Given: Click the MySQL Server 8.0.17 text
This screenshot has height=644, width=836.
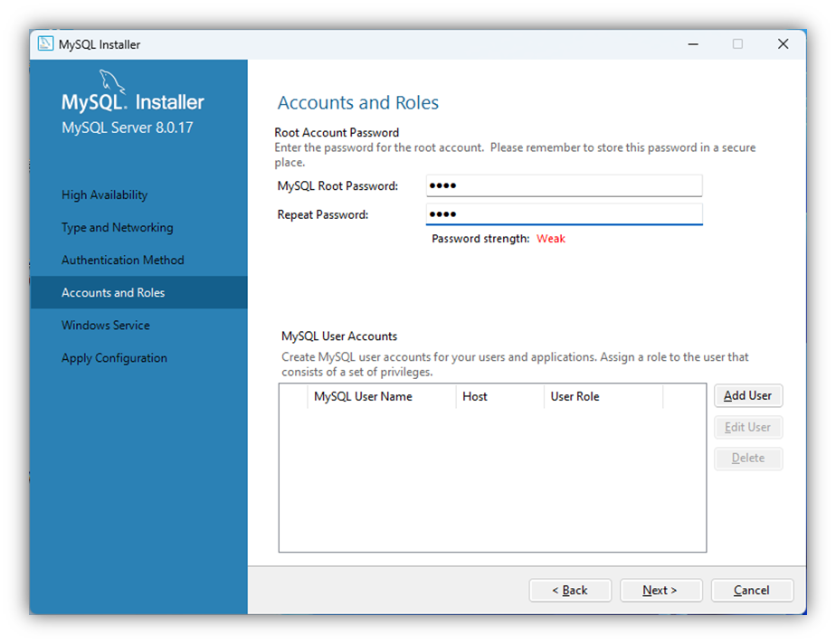Looking at the screenshot, I should (127, 128).
